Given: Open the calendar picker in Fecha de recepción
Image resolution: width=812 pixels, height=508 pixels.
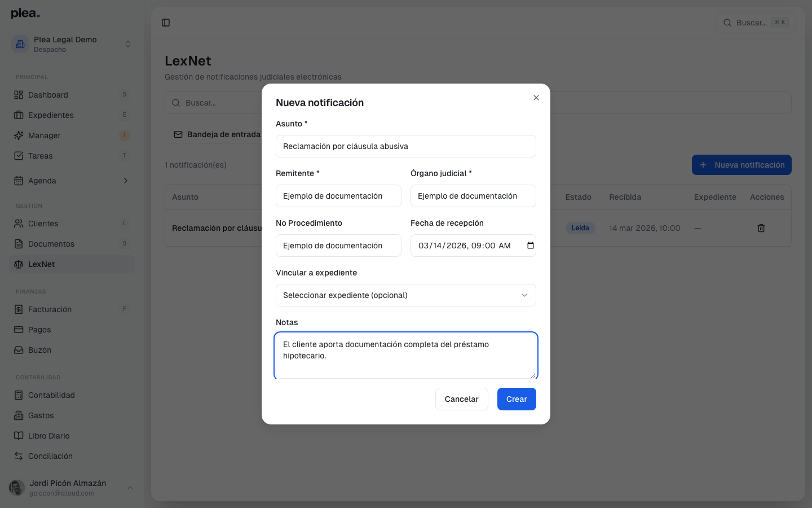Looking at the screenshot, I should [x=530, y=246].
